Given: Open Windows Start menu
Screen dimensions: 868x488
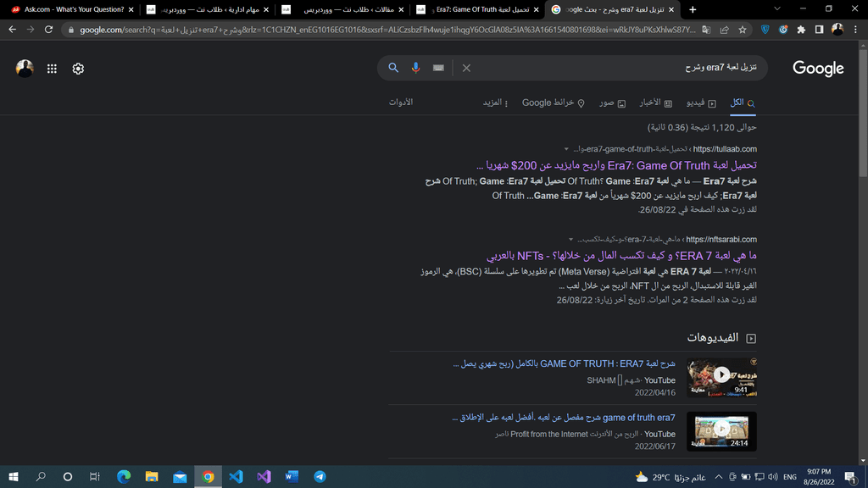Looking at the screenshot, I should (14, 476).
